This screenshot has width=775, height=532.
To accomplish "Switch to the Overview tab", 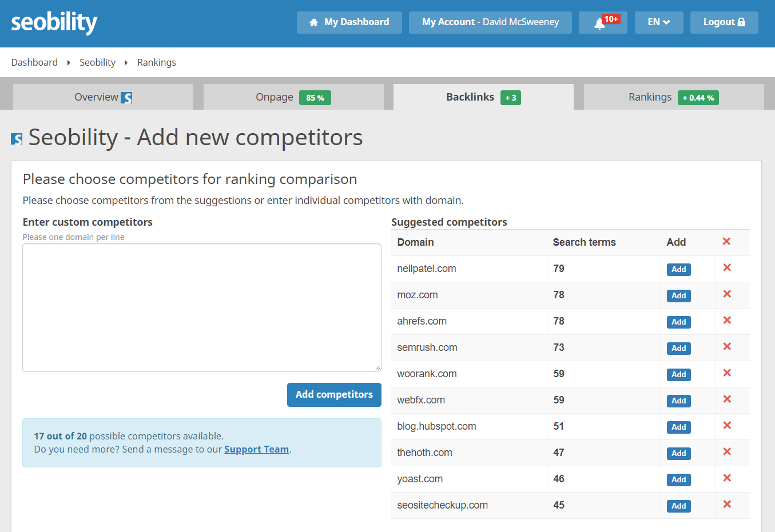I will (x=103, y=97).
